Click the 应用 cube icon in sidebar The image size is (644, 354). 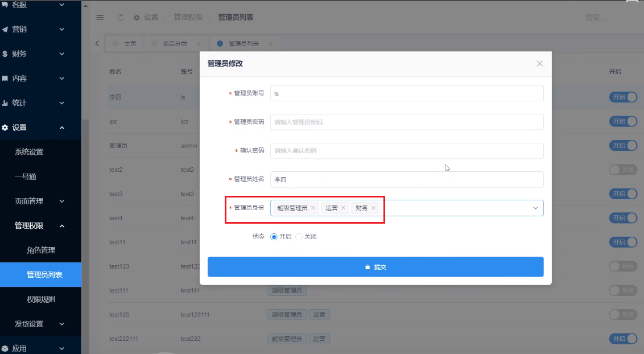click(5, 348)
